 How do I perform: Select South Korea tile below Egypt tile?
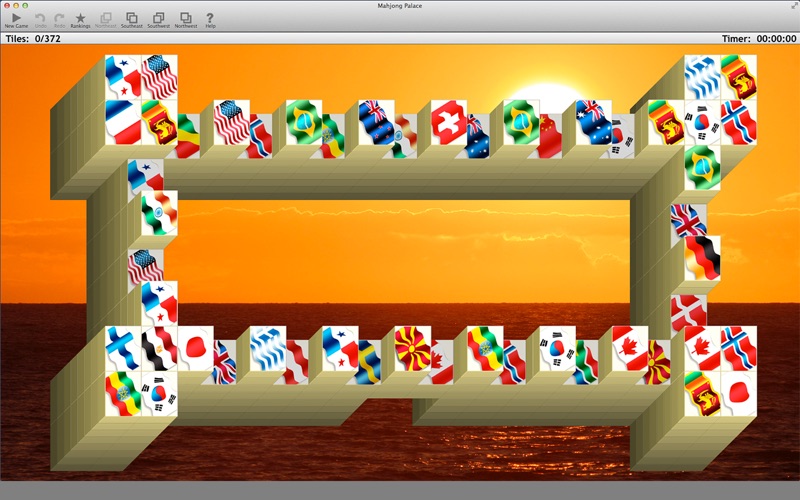coord(159,393)
